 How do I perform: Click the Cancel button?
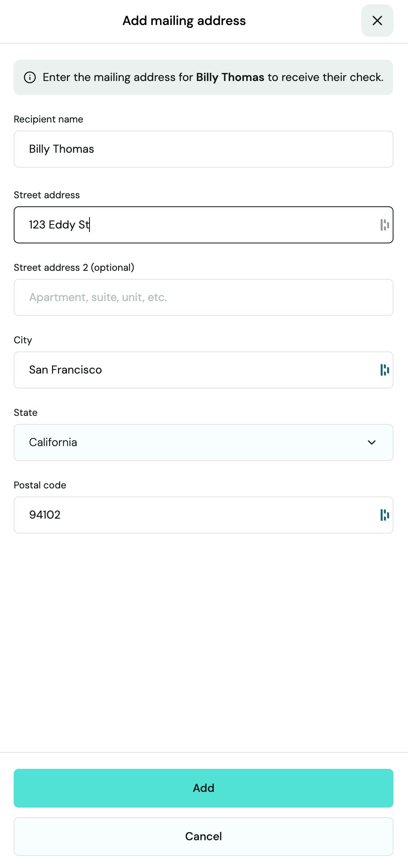(204, 837)
